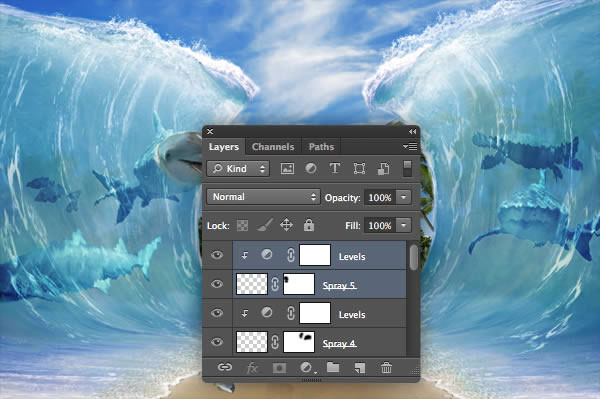Click clipping arrow of top Levels layer
Image resolution: width=600 pixels, height=399 pixels.
click(x=245, y=256)
